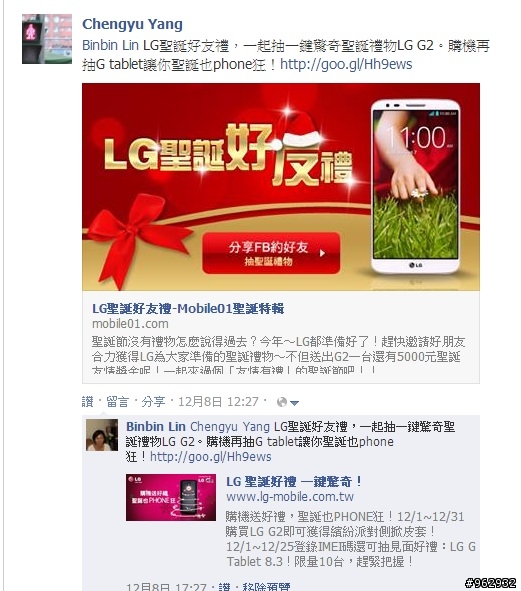
Task: Open the 12月8日 12:27 post timestamp
Action: 218,402
